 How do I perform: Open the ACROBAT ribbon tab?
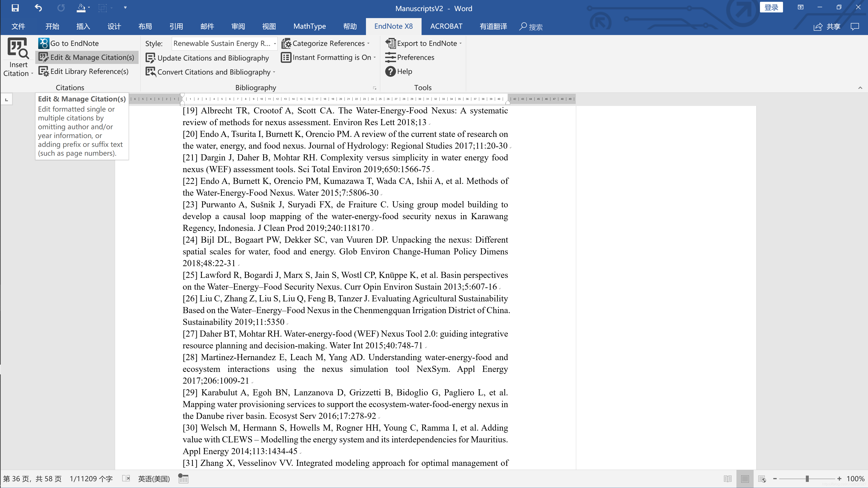pos(446,26)
